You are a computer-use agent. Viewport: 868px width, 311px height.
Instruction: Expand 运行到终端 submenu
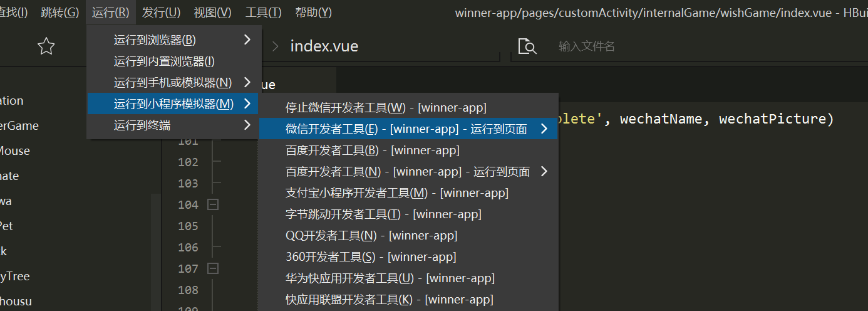pyautogui.click(x=173, y=125)
